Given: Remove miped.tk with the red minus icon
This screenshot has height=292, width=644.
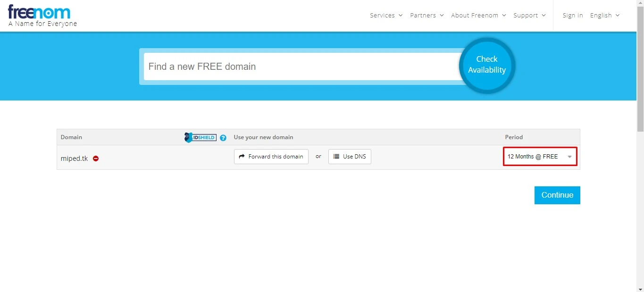Looking at the screenshot, I should [96, 159].
